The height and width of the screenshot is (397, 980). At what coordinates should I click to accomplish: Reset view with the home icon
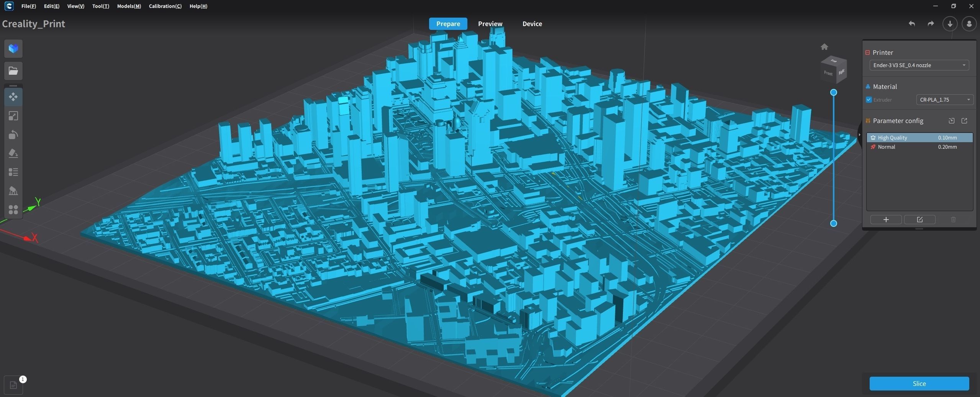[x=824, y=47]
